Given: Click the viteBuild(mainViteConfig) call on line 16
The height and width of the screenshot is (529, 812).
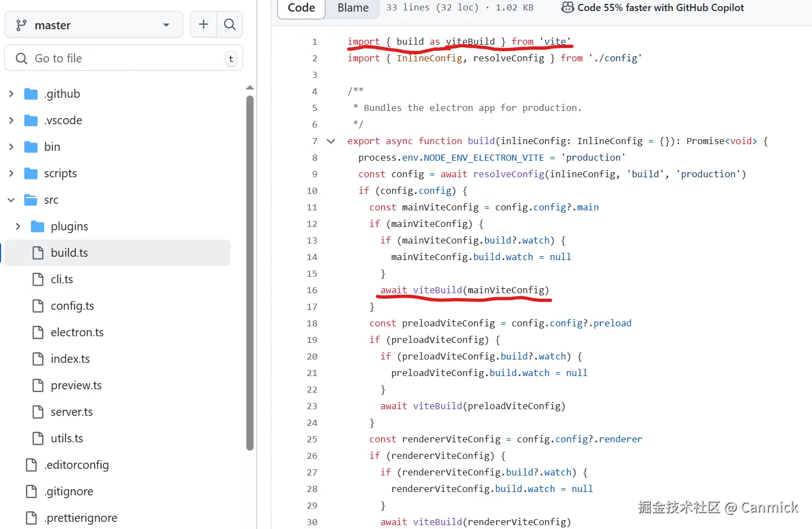Looking at the screenshot, I should (481, 290).
